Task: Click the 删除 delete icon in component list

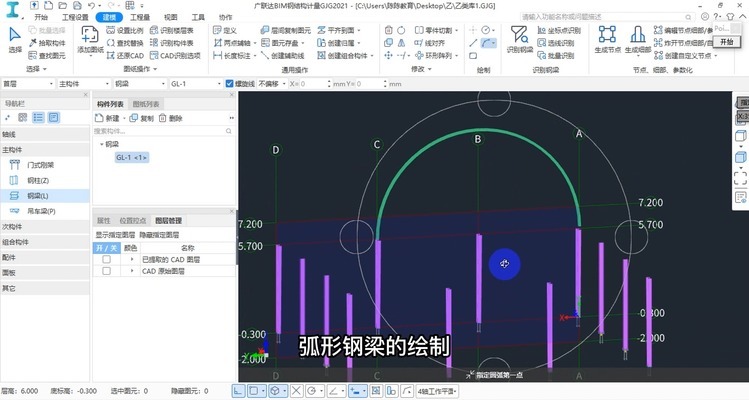Action: tap(171, 118)
